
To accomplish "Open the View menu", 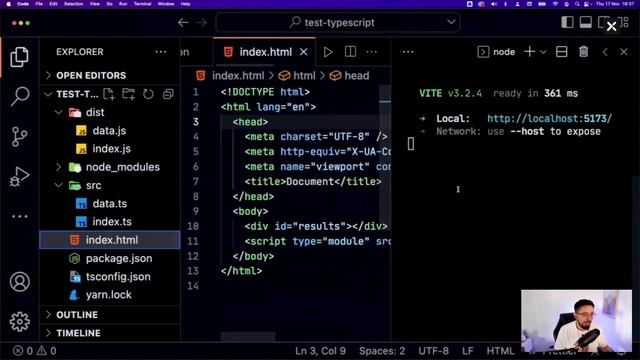I will tap(95, 4).
